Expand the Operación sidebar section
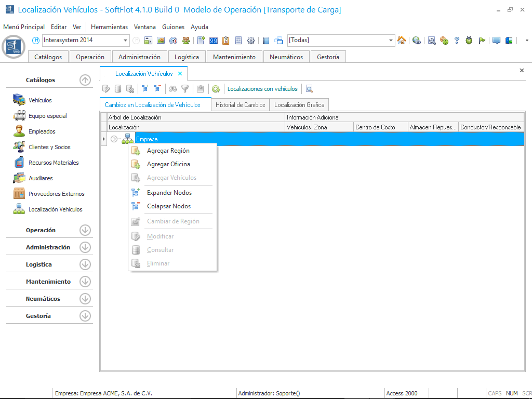The width and height of the screenshot is (532, 399). pyautogui.click(x=85, y=230)
